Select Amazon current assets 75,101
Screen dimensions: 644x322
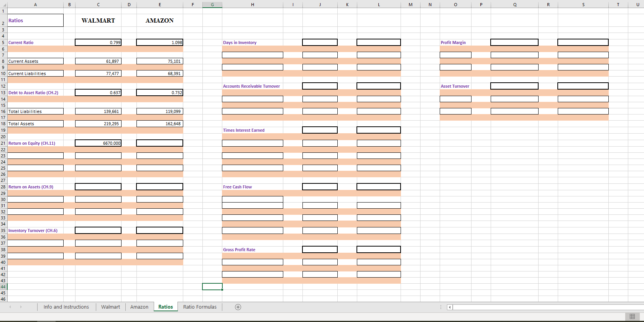159,61
